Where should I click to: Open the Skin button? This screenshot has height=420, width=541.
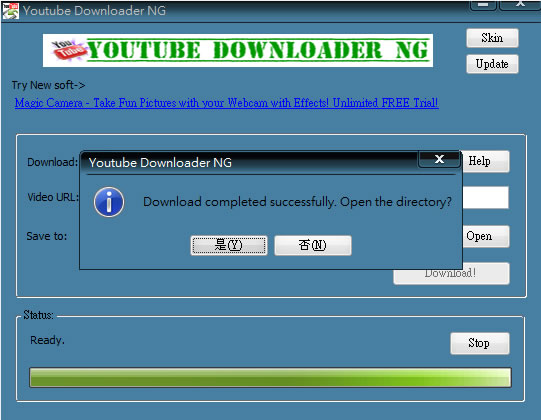tap(492, 38)
